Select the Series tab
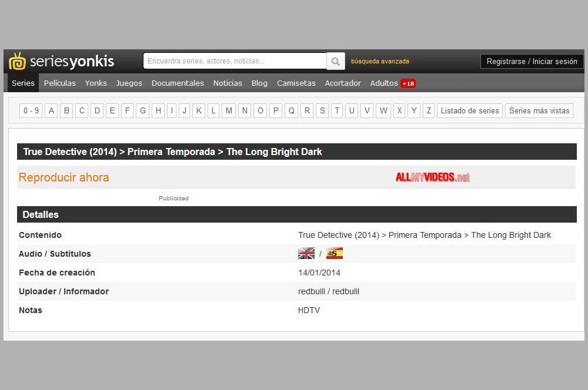588x390 pixels. click(24, 83)
